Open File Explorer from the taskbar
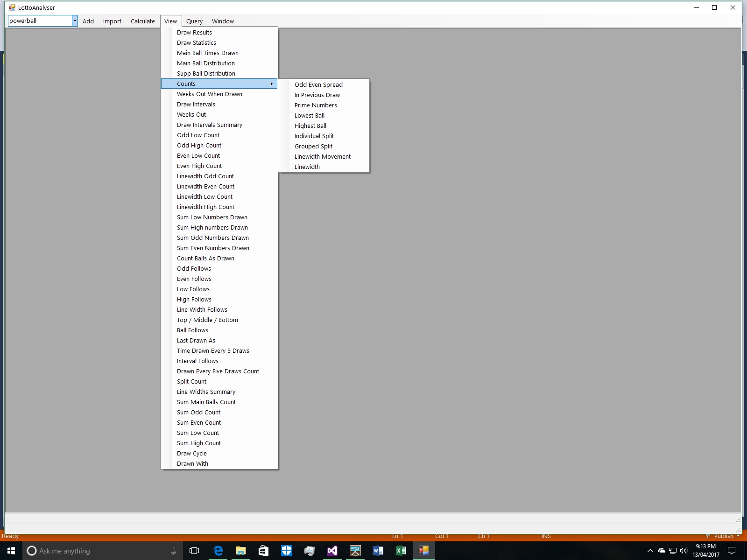This screenshot has width=747, height=560. coord(241,551)
